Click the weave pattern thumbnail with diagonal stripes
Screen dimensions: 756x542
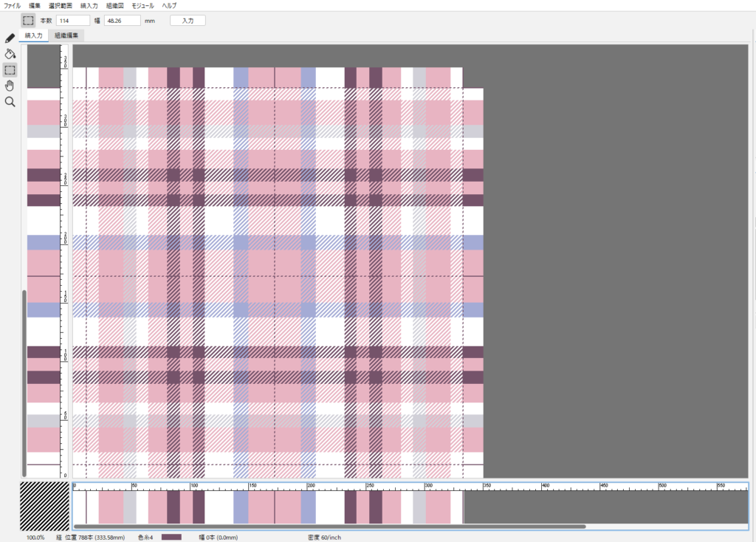[45, 507]
